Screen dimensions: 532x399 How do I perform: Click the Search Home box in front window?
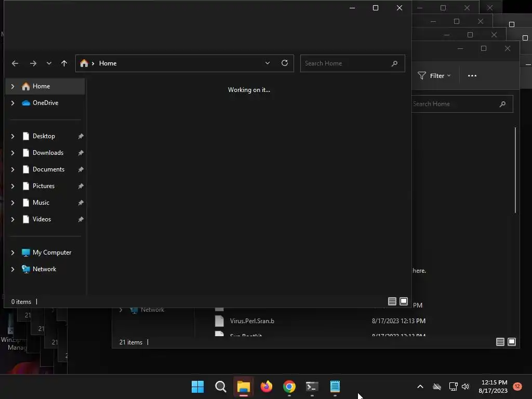pos(353,63)
